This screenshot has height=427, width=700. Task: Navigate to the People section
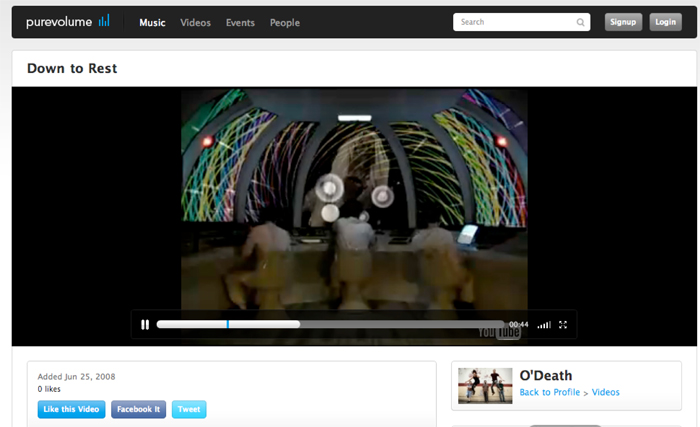pos(284,22)
